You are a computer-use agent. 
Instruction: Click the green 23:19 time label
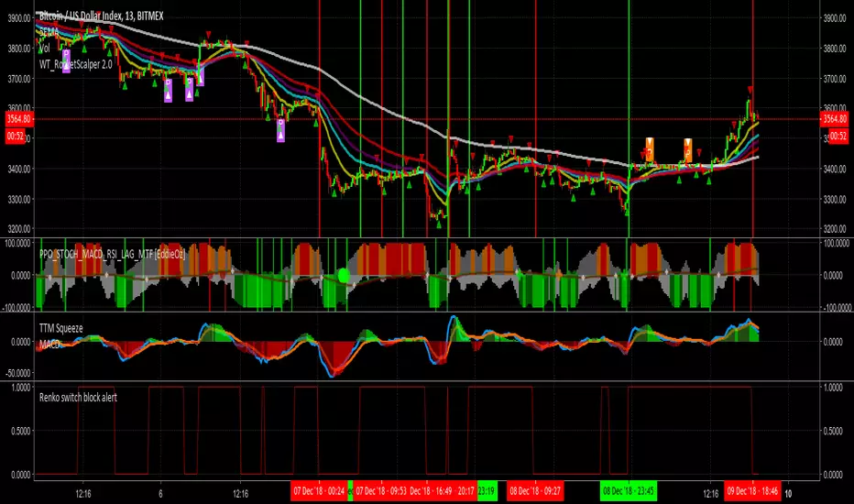486,490
